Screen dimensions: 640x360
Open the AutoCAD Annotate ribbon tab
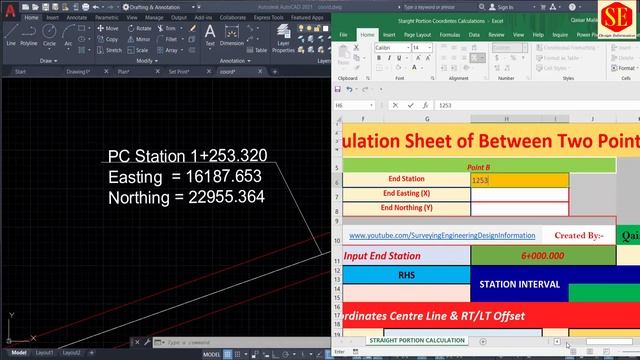coord(77,18)
